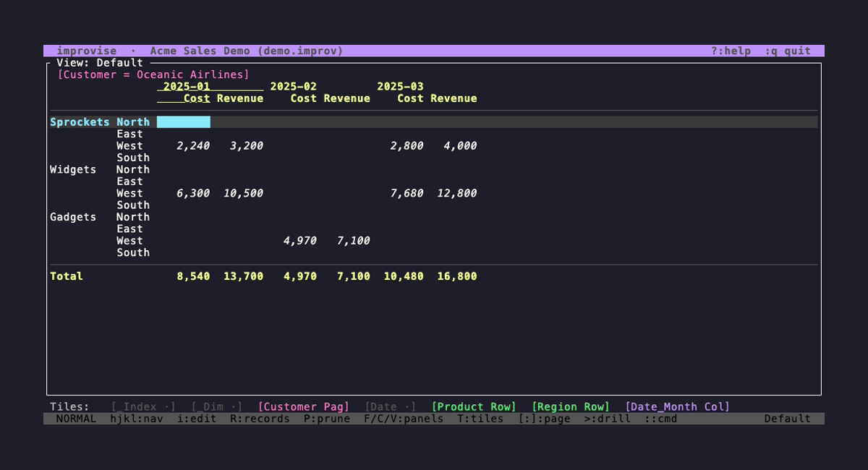
Task: Select the Gadgets row header
Action: 73,217
